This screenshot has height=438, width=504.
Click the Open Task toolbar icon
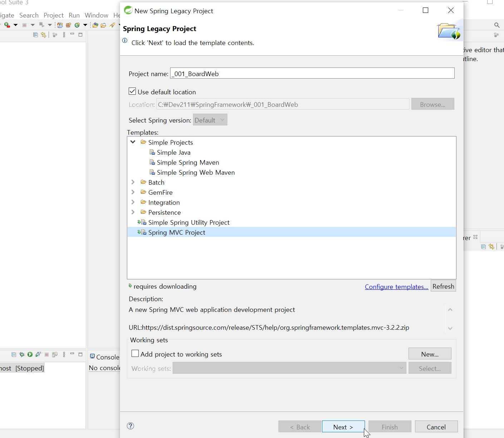[103, 25]
